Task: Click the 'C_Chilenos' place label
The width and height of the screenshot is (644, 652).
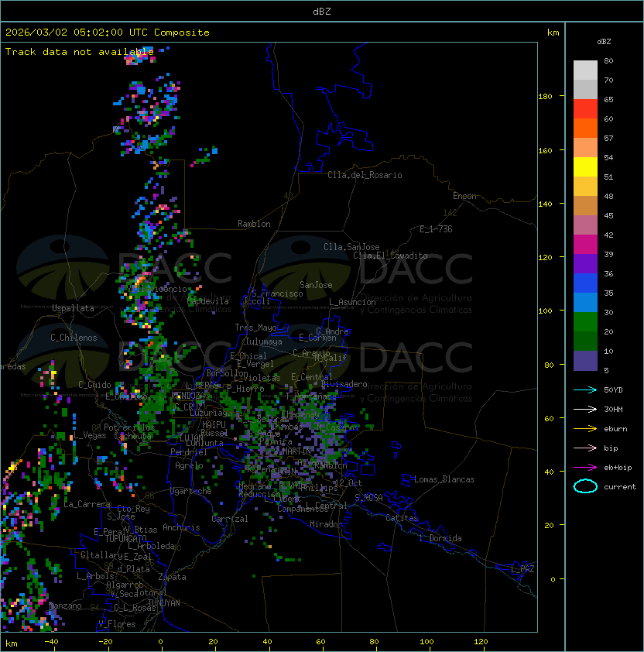Action: [74, 338]
